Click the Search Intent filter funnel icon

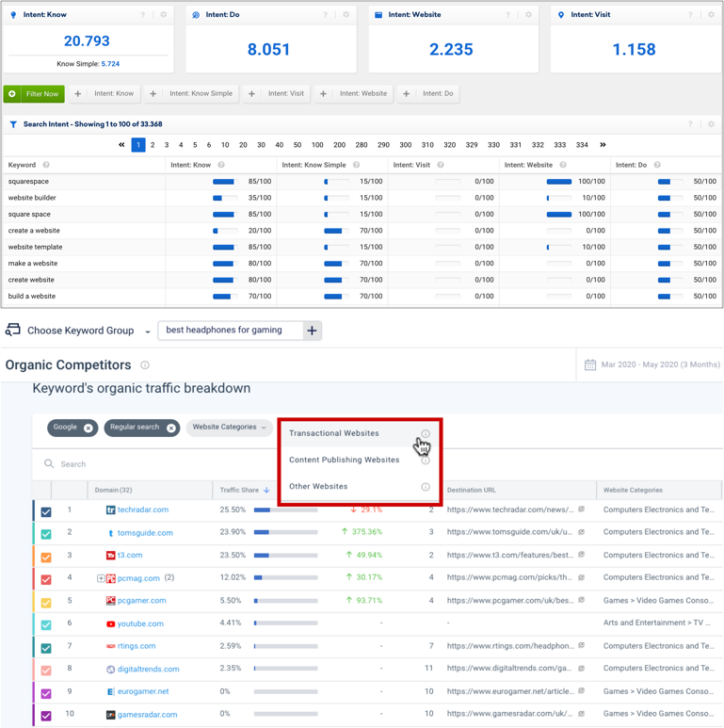point(13,124)
